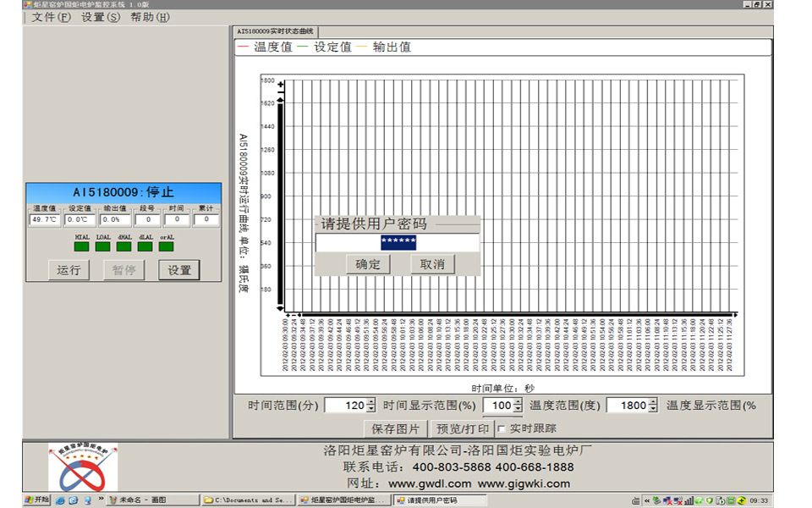Screen dimensions: 812x508
Task: Click the company logo image at bottom
Action: tap(83, 467)
